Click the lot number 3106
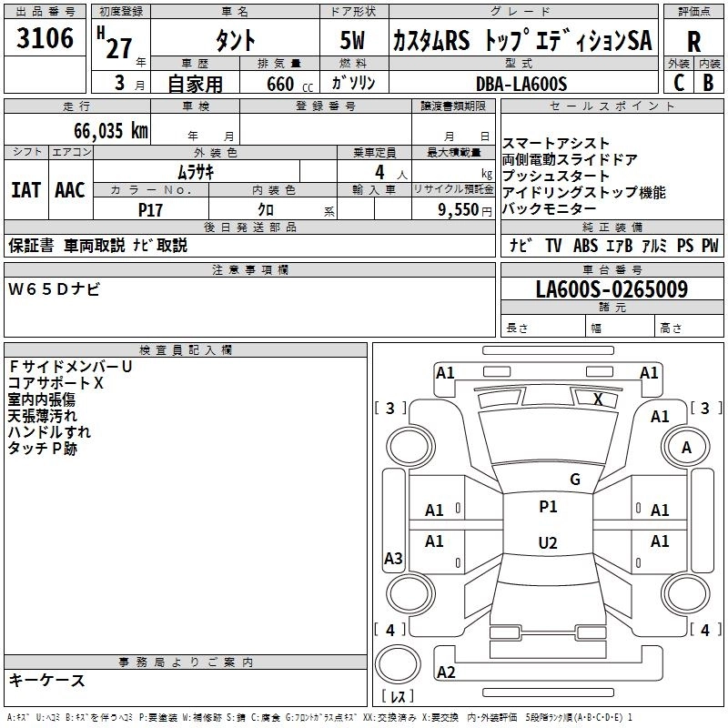 click(x=45, y=39)
